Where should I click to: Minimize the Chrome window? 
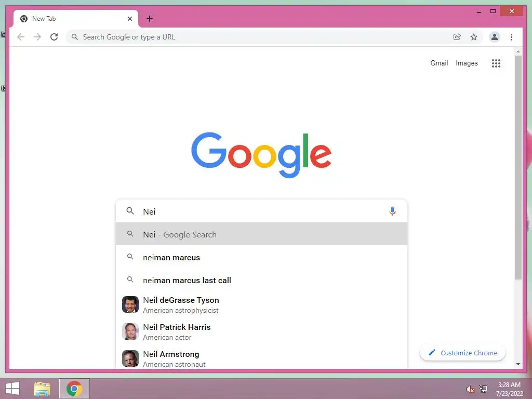[478, 11]
